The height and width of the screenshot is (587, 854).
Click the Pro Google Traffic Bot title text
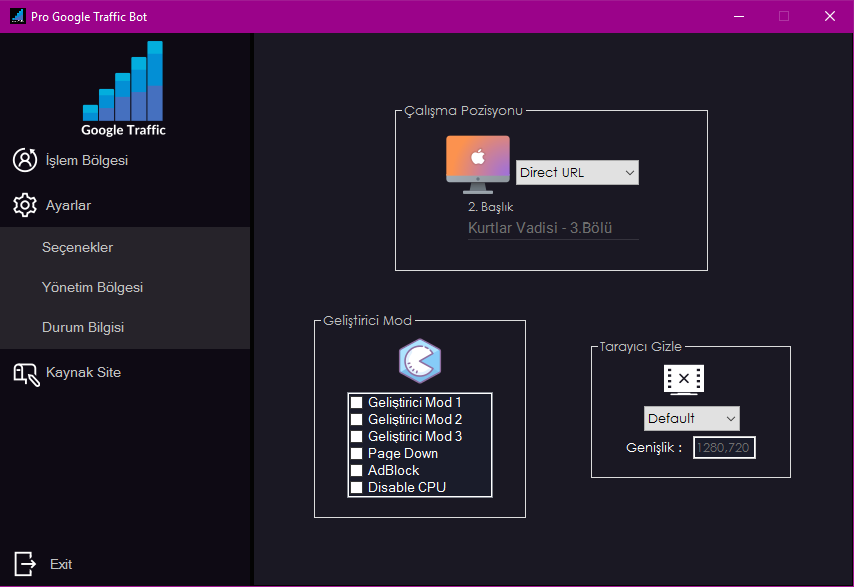click(x=89, y=17)
